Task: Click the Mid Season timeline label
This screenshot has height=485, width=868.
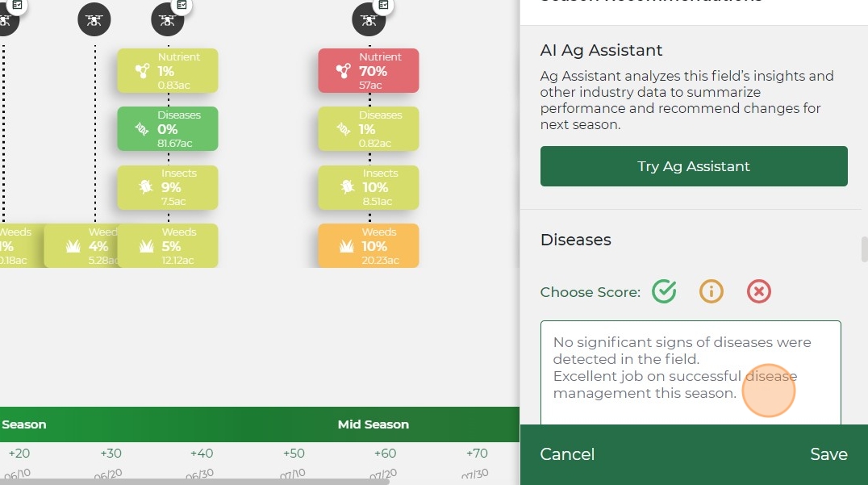Action: [x=373, y=424]
